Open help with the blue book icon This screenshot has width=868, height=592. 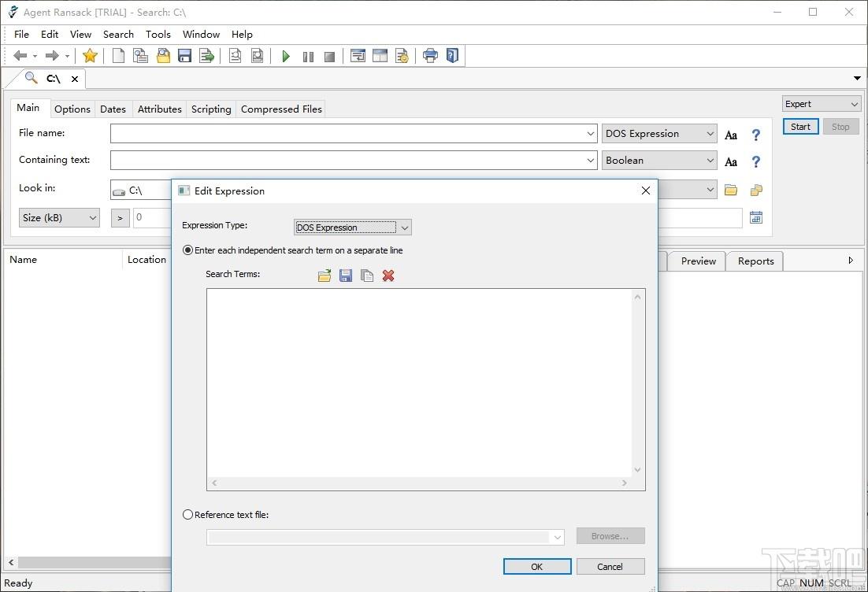click(x=452, y=55)
